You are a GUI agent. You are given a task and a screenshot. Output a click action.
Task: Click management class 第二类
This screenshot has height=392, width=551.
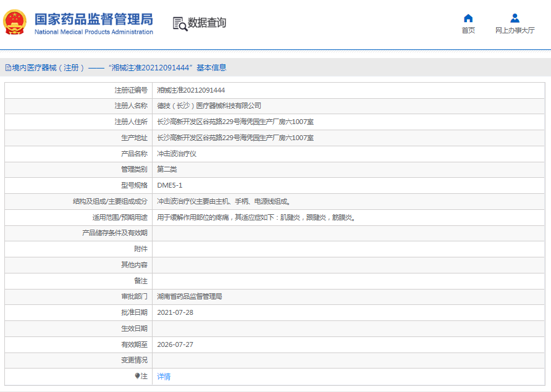(x=167, y=169)
